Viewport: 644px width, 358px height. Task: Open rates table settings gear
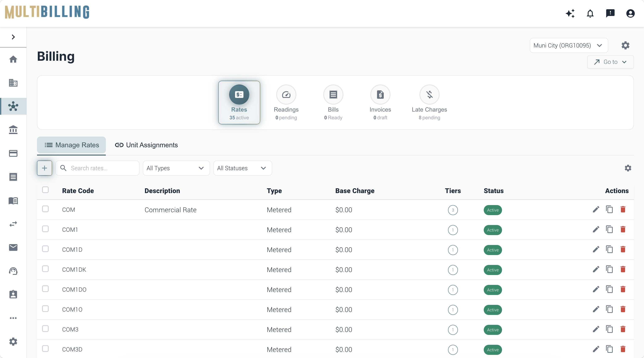click(628, 168)
